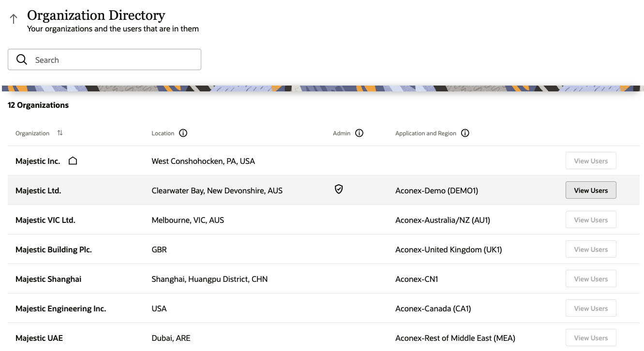This screenshot has height=351, width=644.
Task: Select the Majestic Building Plc. organization name
Action: pyautogui.click(x=54, y=249)
